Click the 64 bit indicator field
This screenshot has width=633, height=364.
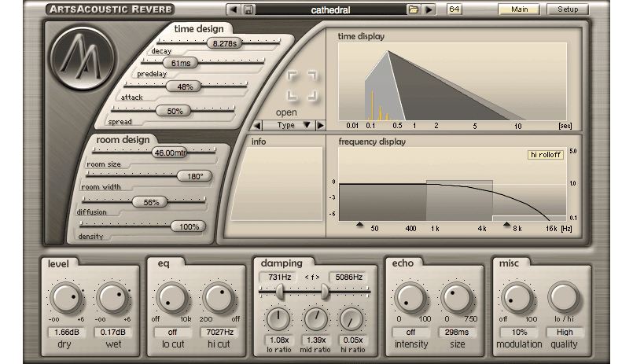click(x=455, y=9)
